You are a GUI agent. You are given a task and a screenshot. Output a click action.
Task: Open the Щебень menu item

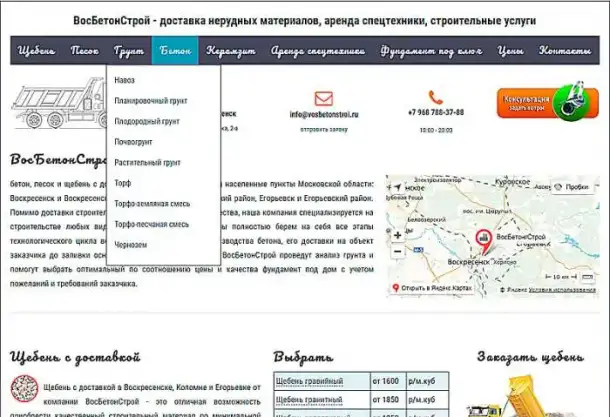pos(36,51)
